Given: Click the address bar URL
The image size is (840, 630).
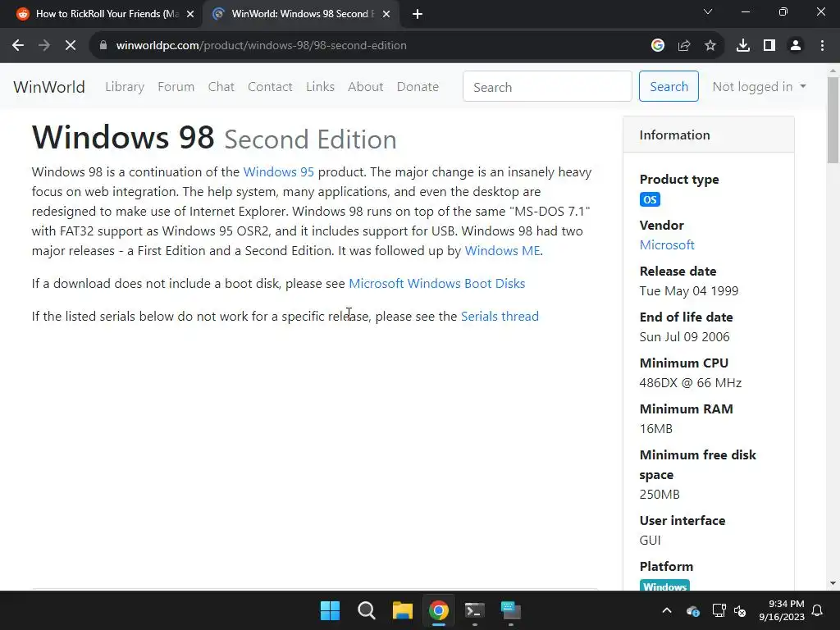Looking at the screenshot, I should tap(262, 46).
